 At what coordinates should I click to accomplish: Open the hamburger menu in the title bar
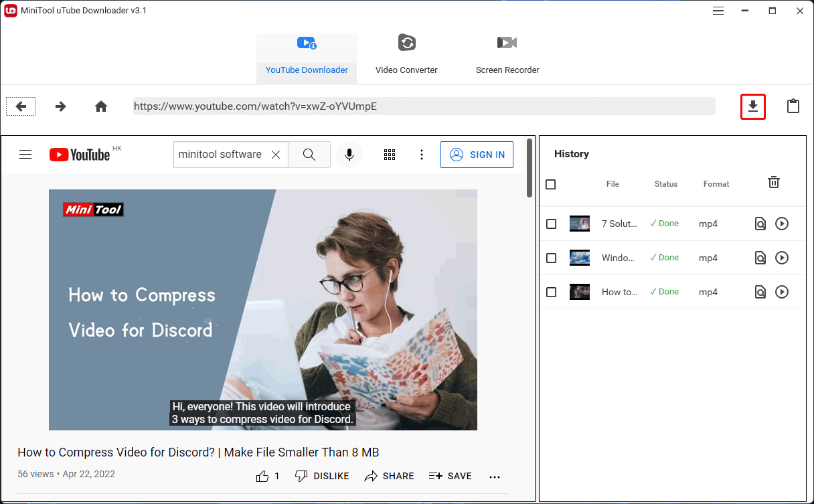tap(718, 11)
